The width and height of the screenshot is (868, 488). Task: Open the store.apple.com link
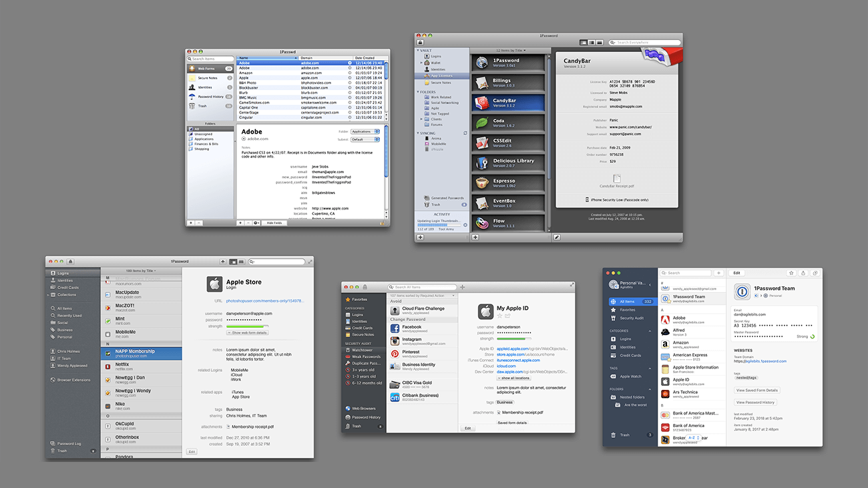coord(511,354)
